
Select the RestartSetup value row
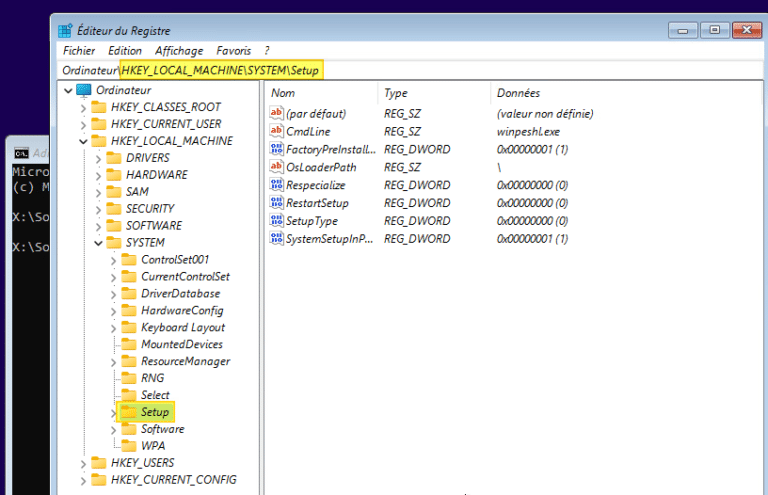pyautogui.click(x=316, y=203)
